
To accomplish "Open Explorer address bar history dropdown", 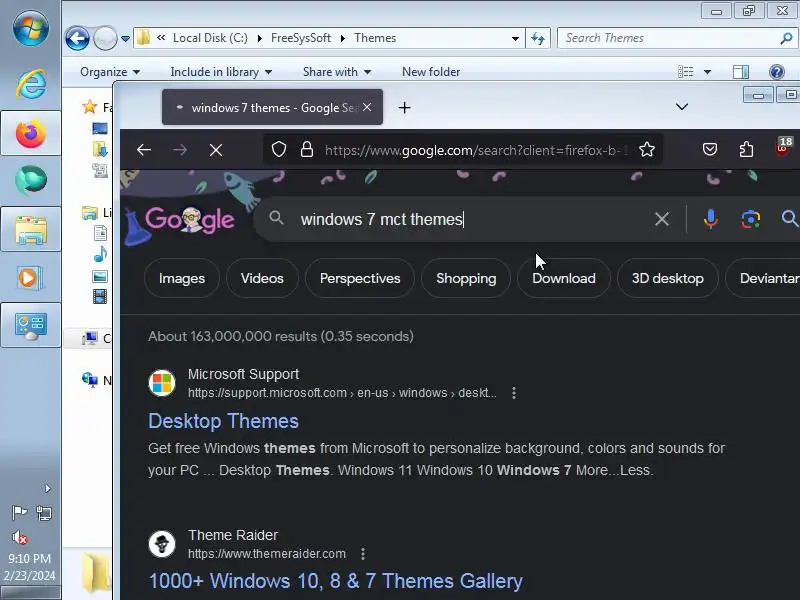I will pyautogui.click(x=515, y=39).
